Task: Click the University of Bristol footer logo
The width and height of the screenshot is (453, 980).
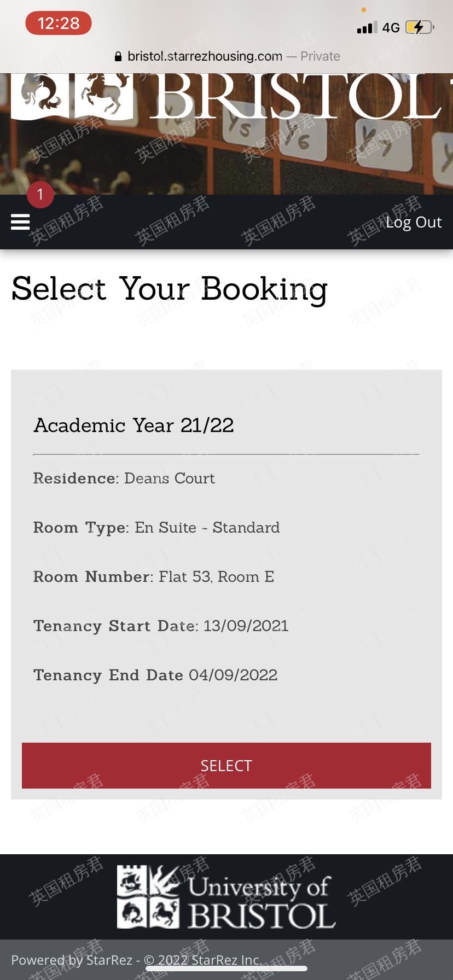Action: [x=226, y=897]
